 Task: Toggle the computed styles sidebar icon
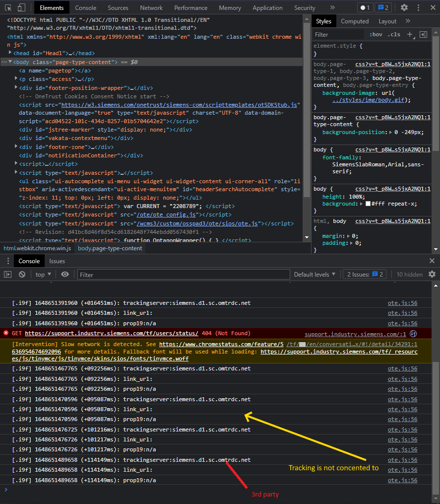(423, 34)
